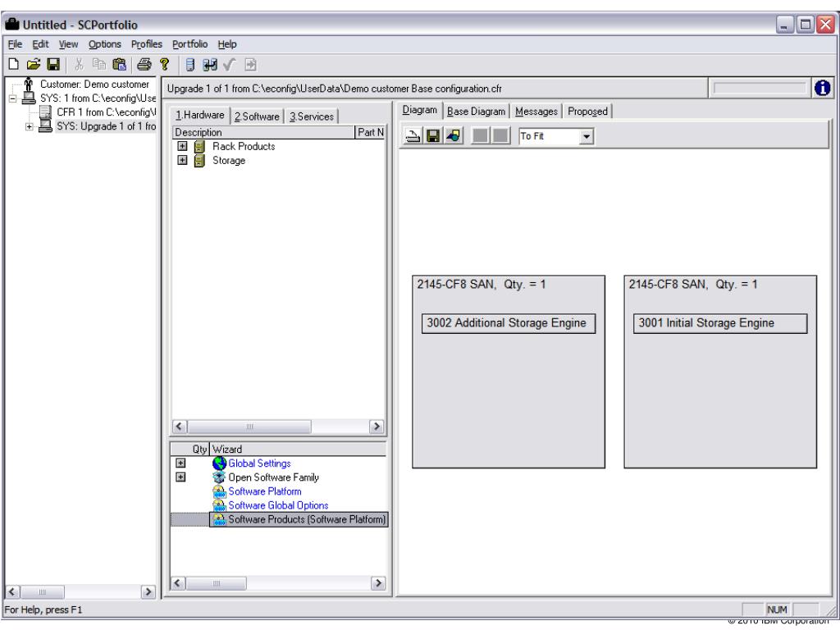Click the Cut scissors icon

point(80,65)
